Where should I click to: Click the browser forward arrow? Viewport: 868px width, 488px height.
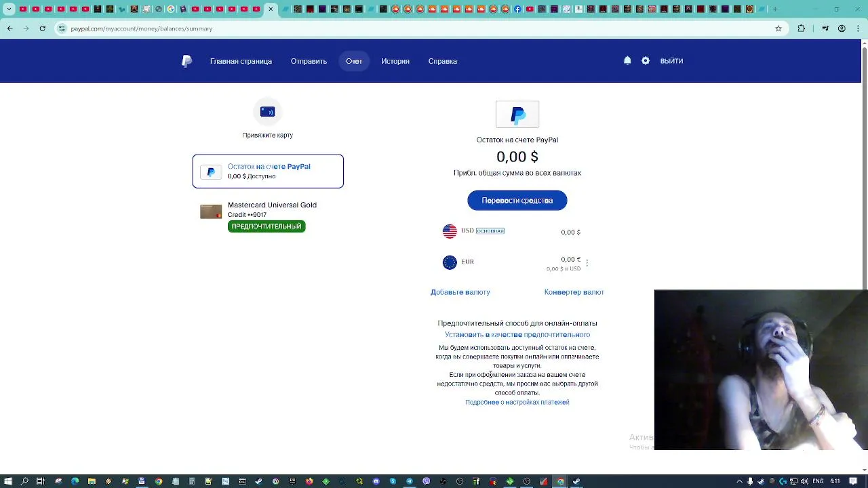point(26,28)
